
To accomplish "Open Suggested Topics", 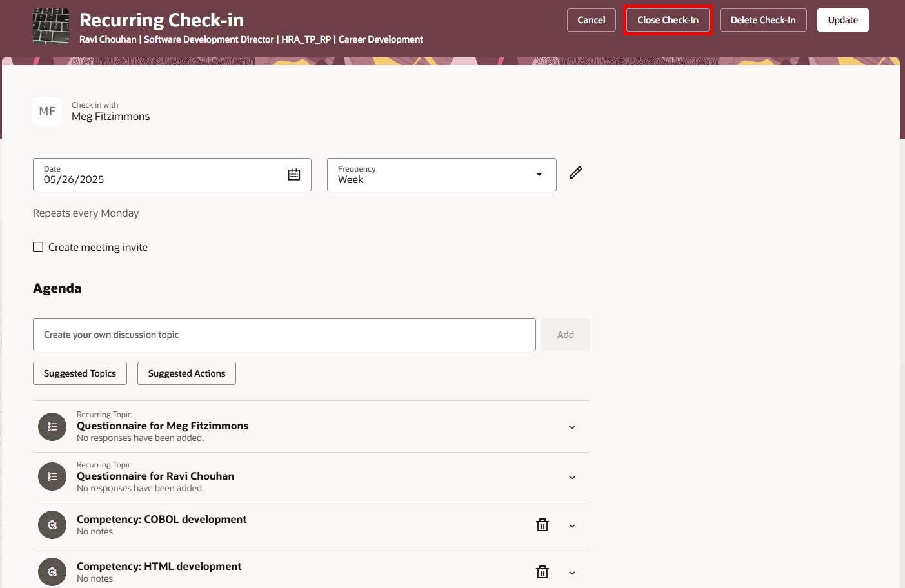I will 80,373.
